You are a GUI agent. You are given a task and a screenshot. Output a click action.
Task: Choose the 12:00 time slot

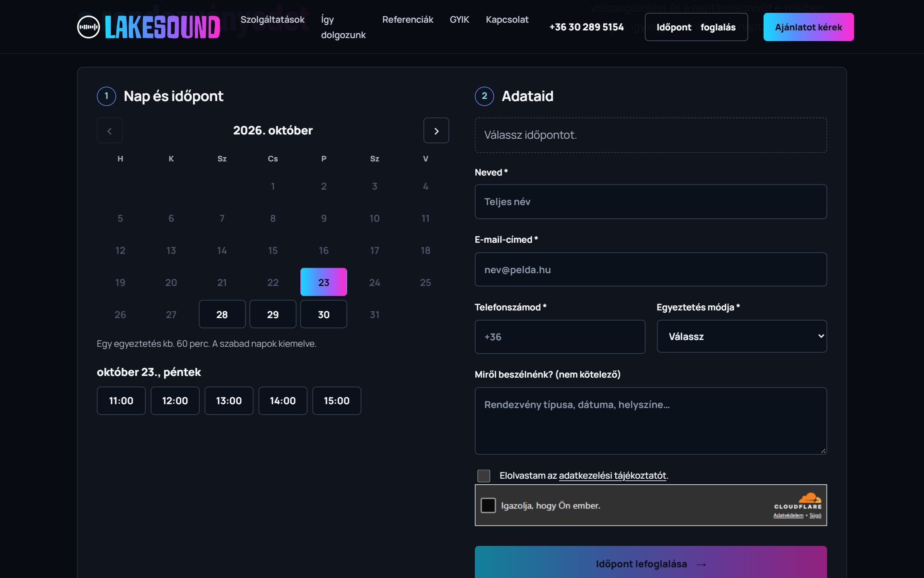tap(175, 401)
